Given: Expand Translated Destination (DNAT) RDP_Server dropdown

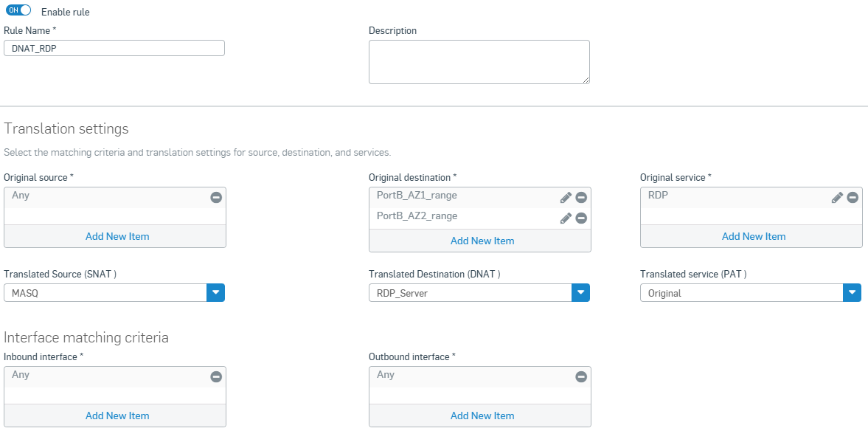Looking at the screenshot, I should click(x=580, y=293).
